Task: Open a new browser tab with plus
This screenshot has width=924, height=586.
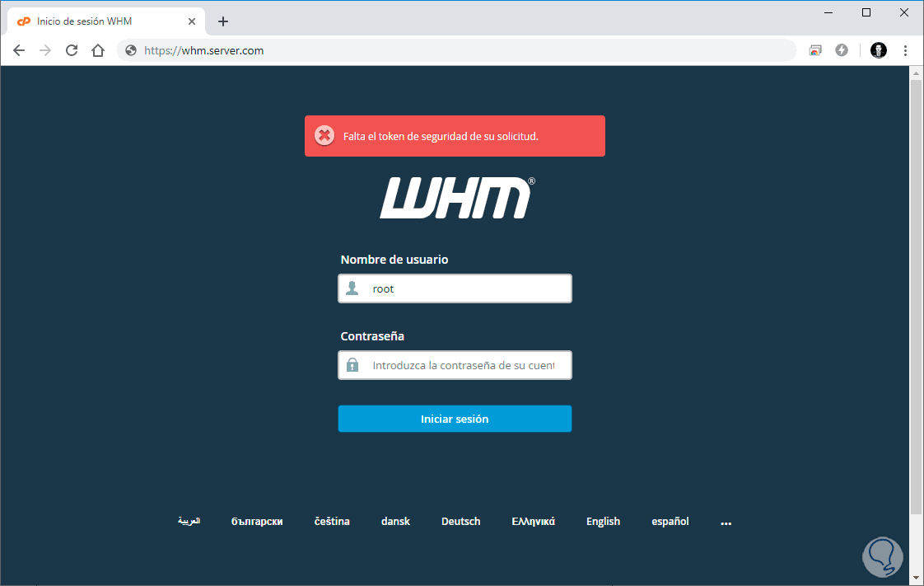Action: (222, 21)
